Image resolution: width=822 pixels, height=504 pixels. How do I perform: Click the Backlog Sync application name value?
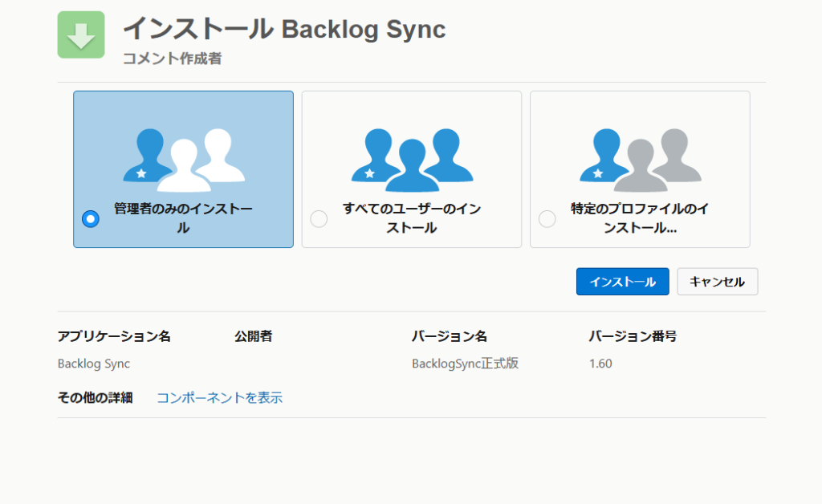(94, 364)
